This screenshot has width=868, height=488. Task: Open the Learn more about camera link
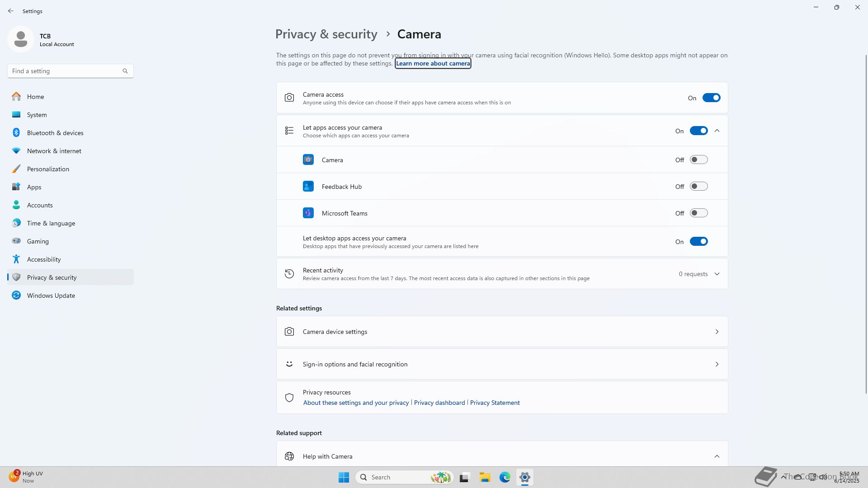coord(433,63)
